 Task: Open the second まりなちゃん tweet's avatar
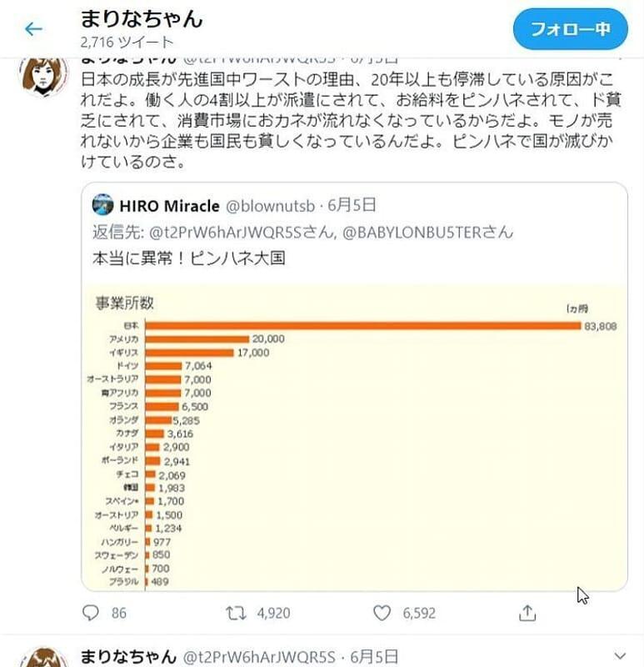click(x=43, y=657)
